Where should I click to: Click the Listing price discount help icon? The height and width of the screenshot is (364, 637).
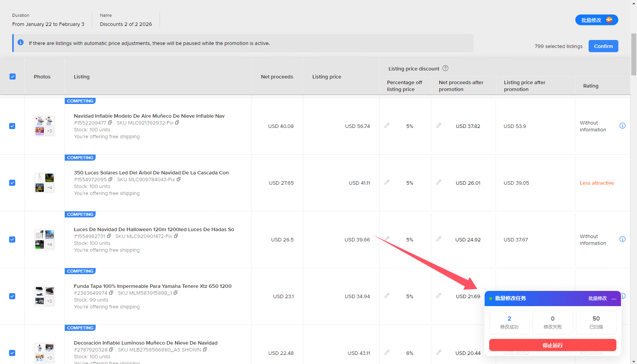[445, 69]
